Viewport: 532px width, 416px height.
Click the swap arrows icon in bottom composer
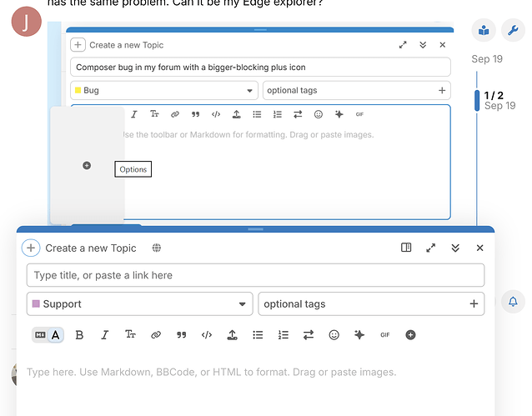tap(309, 335)
